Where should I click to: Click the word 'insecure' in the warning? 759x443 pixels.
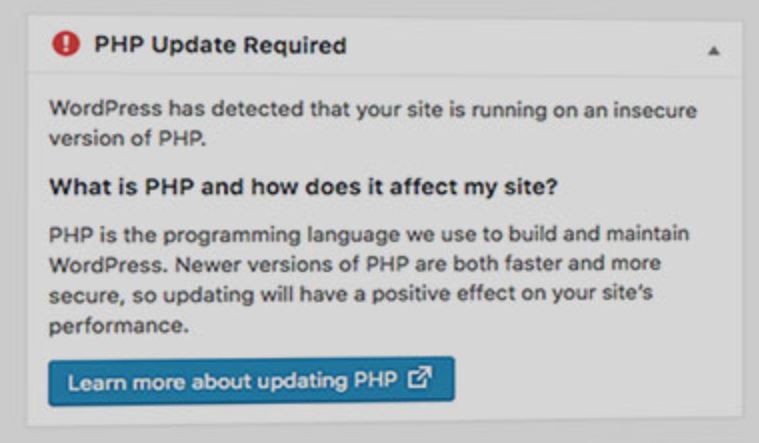(655, 110)
